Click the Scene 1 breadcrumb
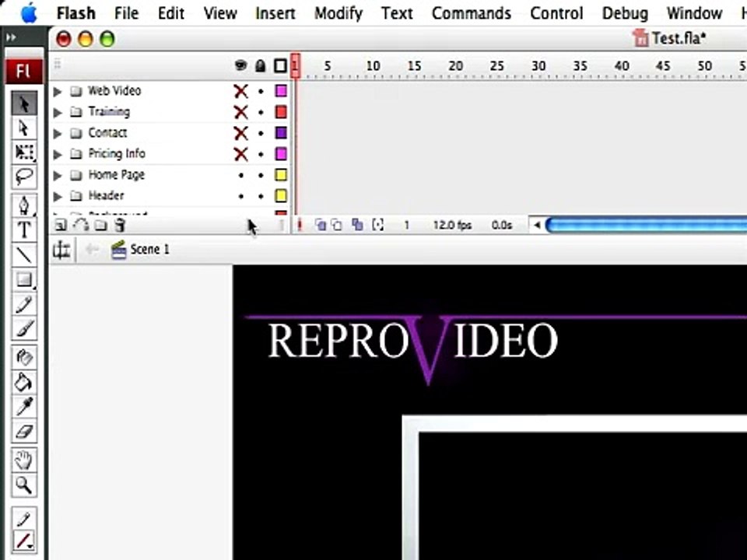 click(149, 250)
